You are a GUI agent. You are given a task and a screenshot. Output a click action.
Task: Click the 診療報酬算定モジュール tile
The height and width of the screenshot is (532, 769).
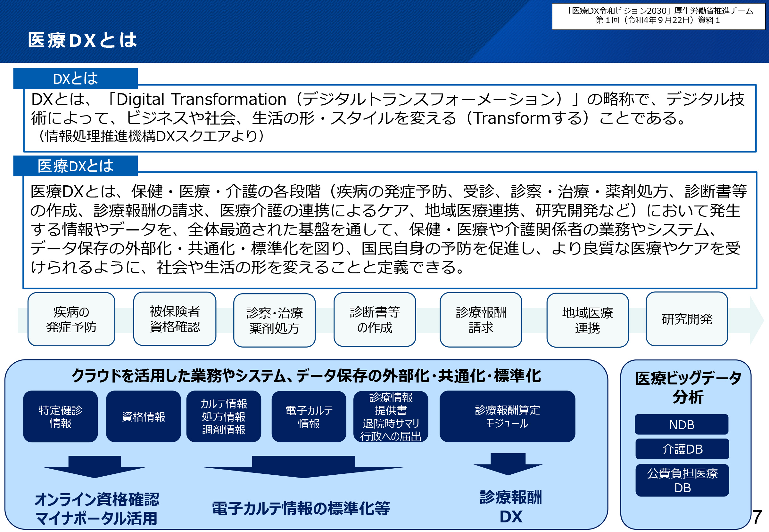(507, 416)
